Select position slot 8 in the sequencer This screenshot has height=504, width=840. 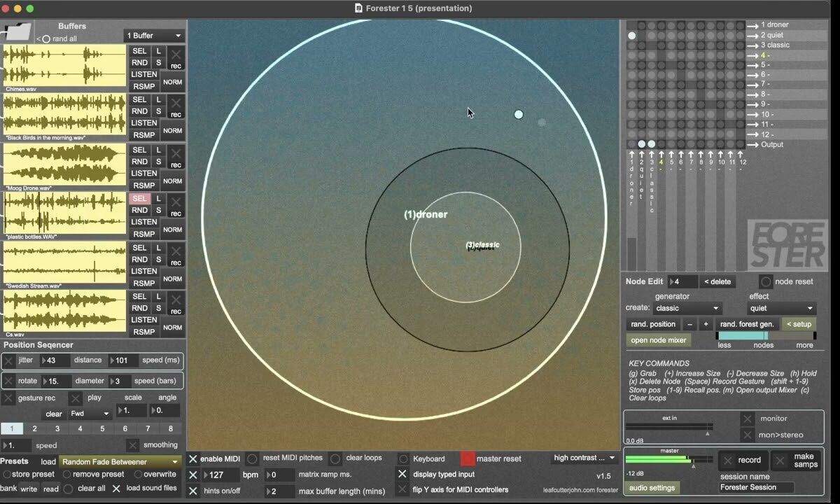[x=170, y=428]
